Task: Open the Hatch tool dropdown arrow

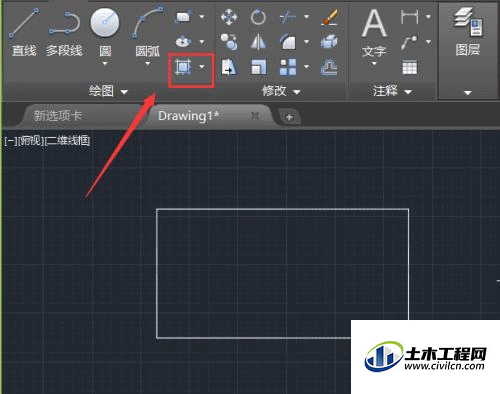Action: point(202,67)
